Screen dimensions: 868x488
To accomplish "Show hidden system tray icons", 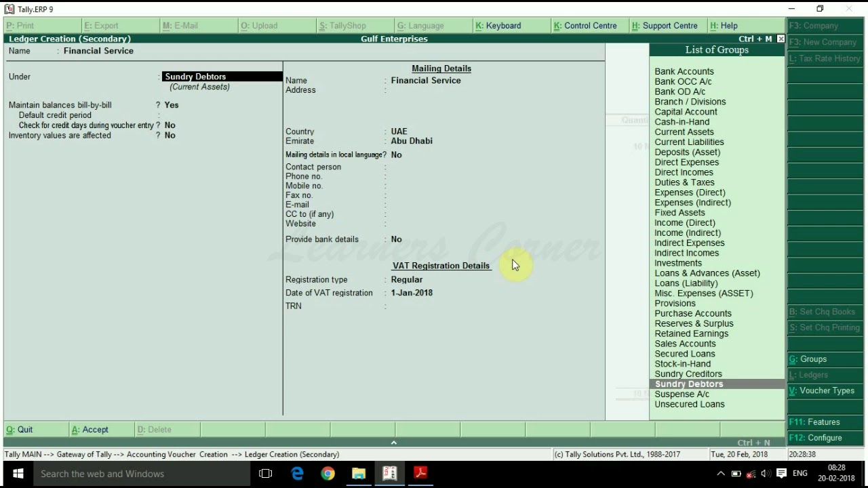I will (721, 474).
